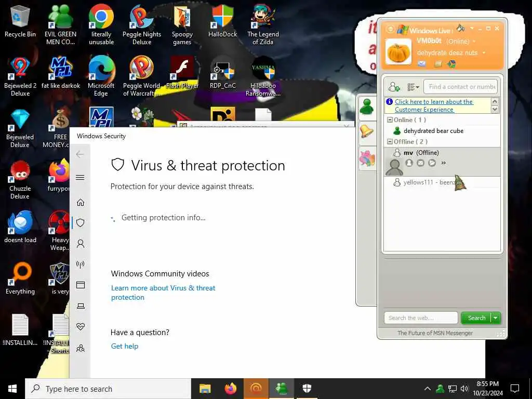The image size is (532, 399).
Task: Select contact yellows111
Action: point(442,182)
